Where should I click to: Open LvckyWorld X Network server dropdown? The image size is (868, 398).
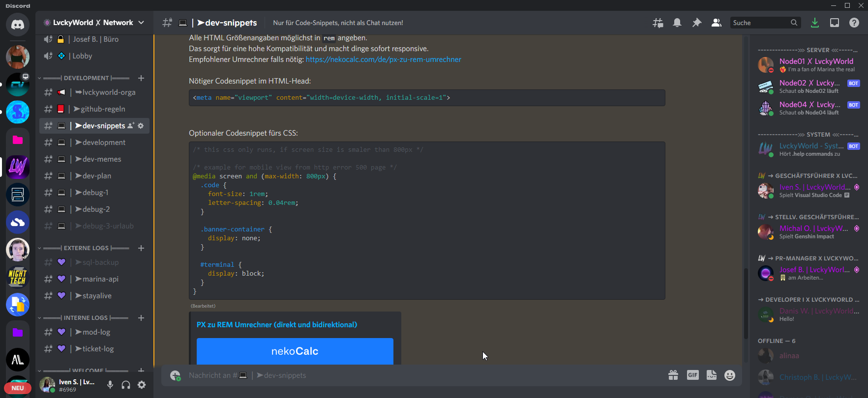[93, 23]
